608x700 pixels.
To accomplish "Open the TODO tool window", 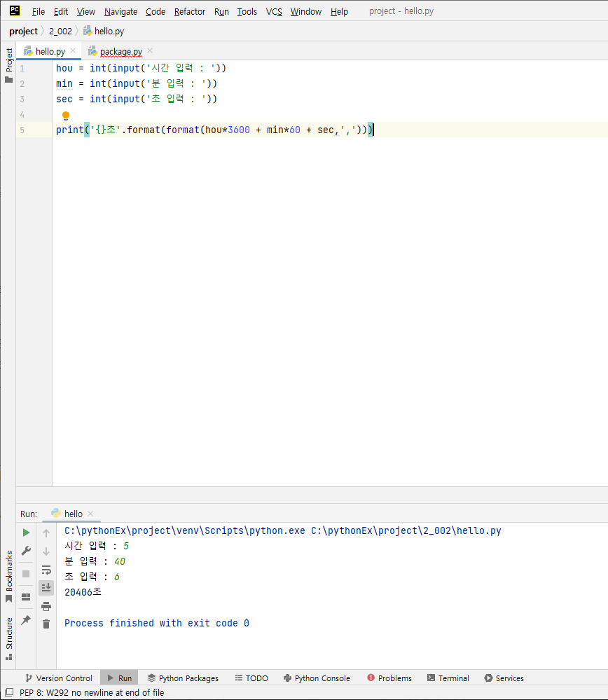I will point(251,678).
